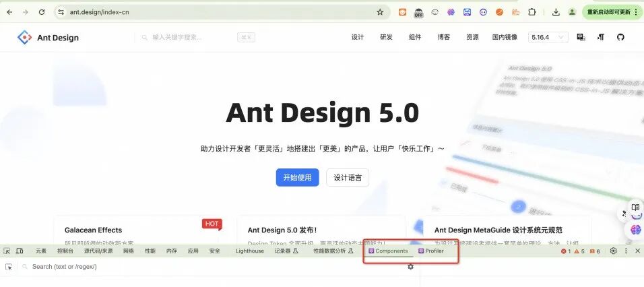Switch to the 元素 DevTools tab
Viewport: 644px width, 287px height.
(x=40, y=251)
